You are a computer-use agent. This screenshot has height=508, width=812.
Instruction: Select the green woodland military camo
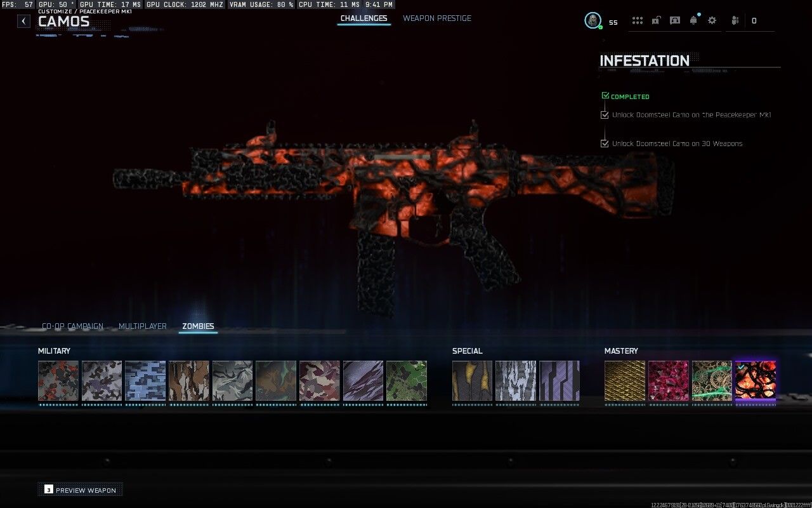[407, 381]
